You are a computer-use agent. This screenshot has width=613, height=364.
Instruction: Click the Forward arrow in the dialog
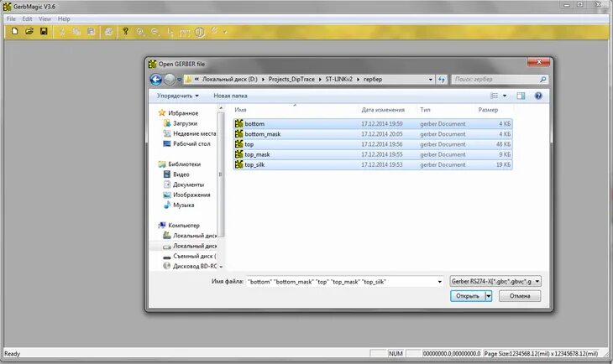170,80
